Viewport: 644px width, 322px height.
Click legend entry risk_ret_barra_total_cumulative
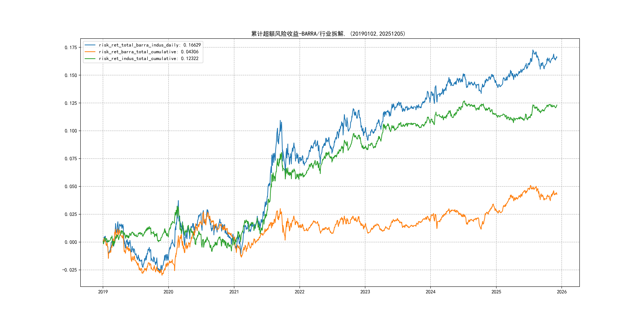[148, 52]
